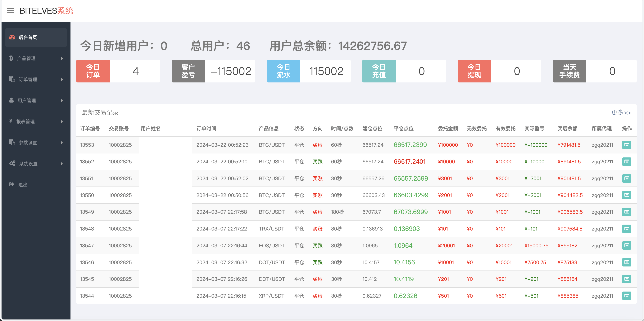Viewport: 644px width, 321px height.
Task: Click the user icon next to 用户管理
Action: coord(11,100)
